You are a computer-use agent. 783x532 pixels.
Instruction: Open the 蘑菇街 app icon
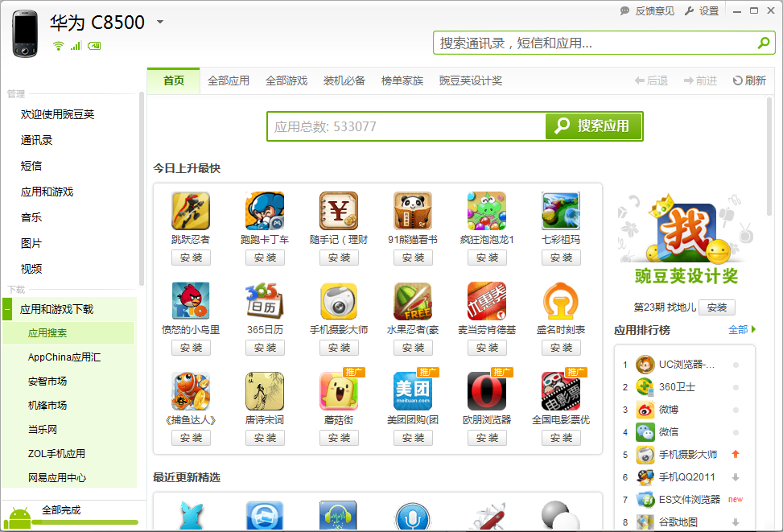(339, 391)
